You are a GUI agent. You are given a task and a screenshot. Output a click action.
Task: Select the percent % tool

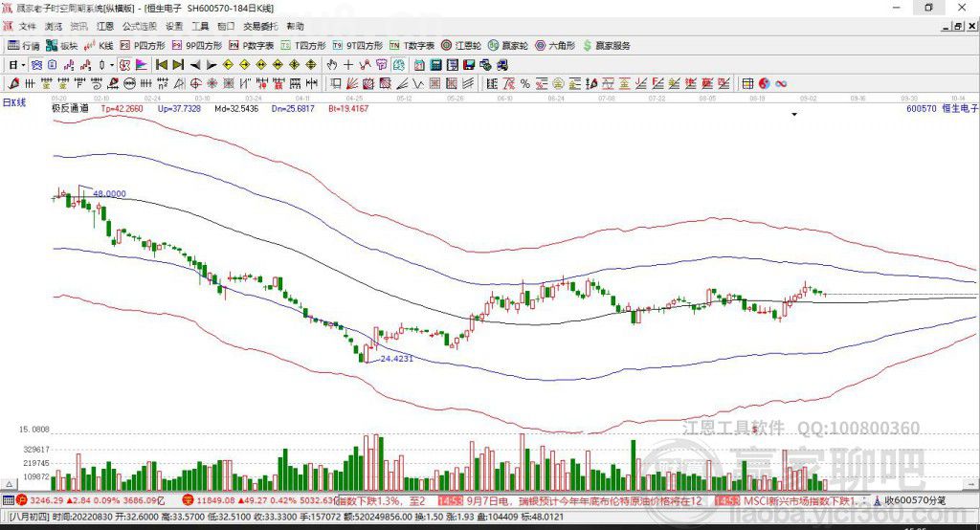525,84
